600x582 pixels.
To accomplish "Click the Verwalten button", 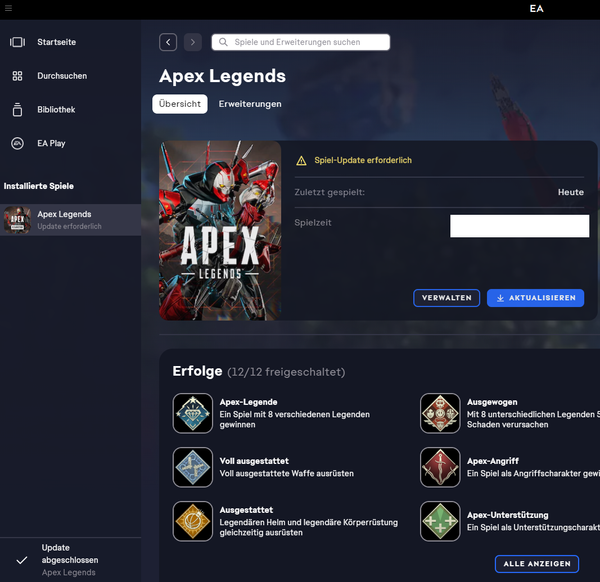I will click(x=447, y=298).
